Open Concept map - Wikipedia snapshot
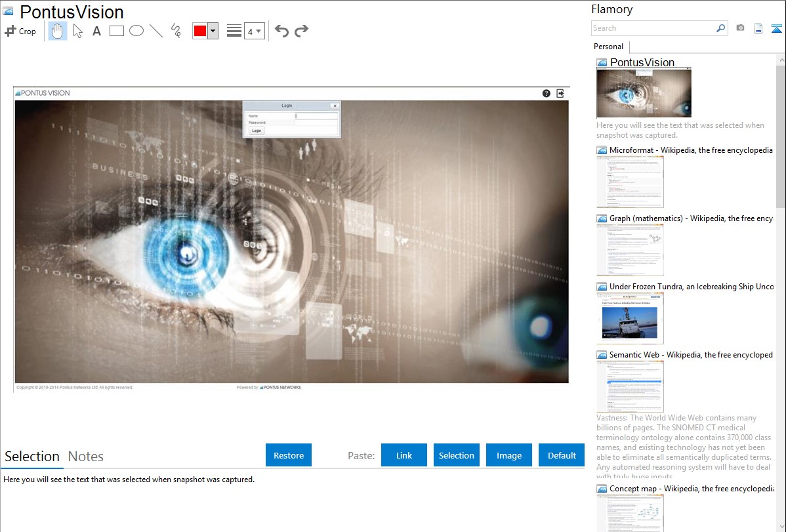 pyautogui.click(x=692, y=488)
